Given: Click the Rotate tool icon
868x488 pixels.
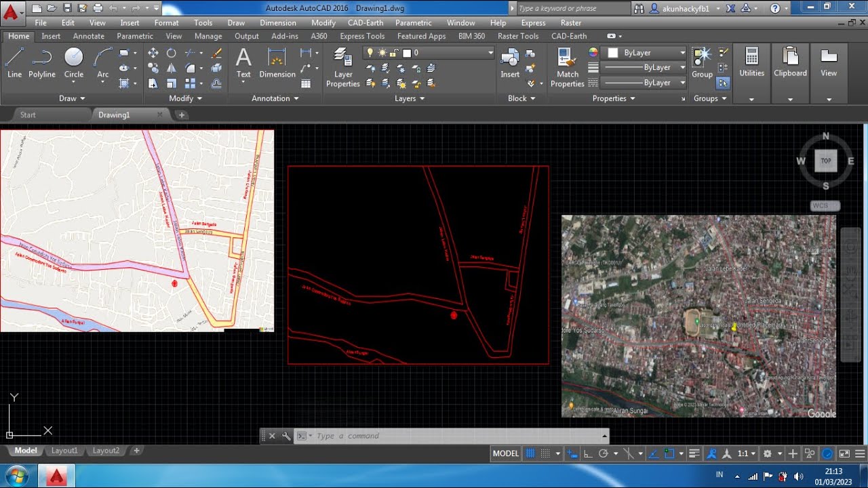Looking at the screenshot, I should [x=172, y=53].
